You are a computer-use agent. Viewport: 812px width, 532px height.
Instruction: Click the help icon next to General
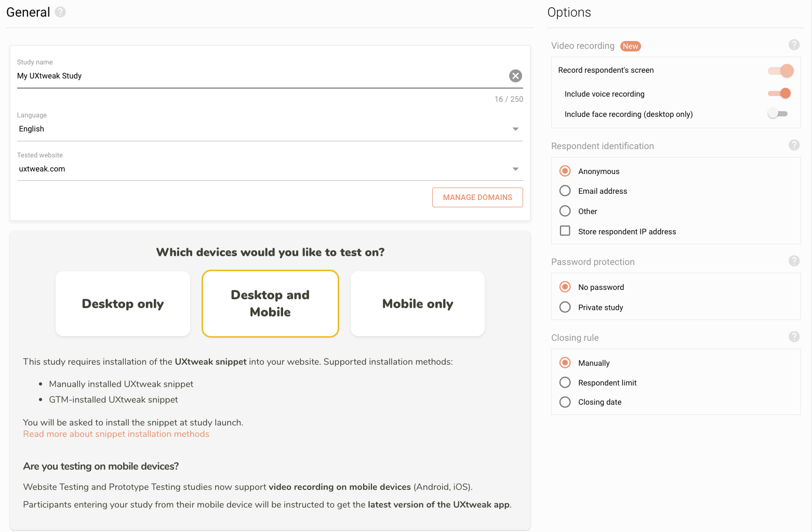tap(60, 12)
